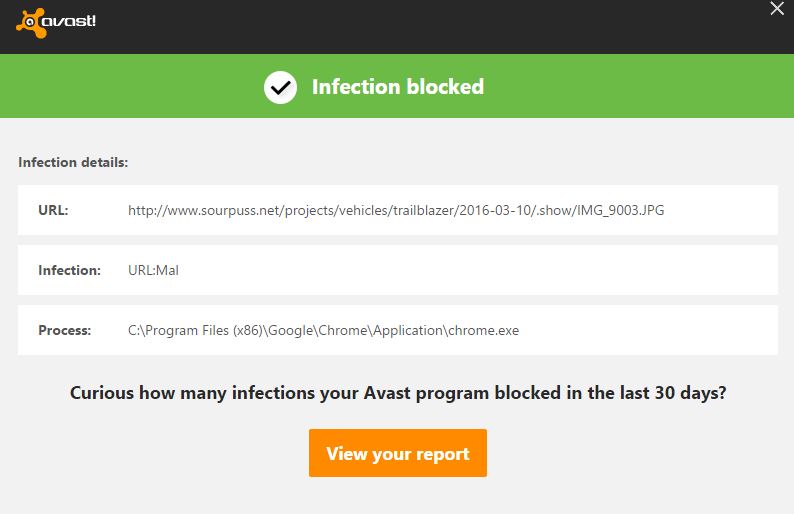Click the Infection details label

click(x=73, y=162)
